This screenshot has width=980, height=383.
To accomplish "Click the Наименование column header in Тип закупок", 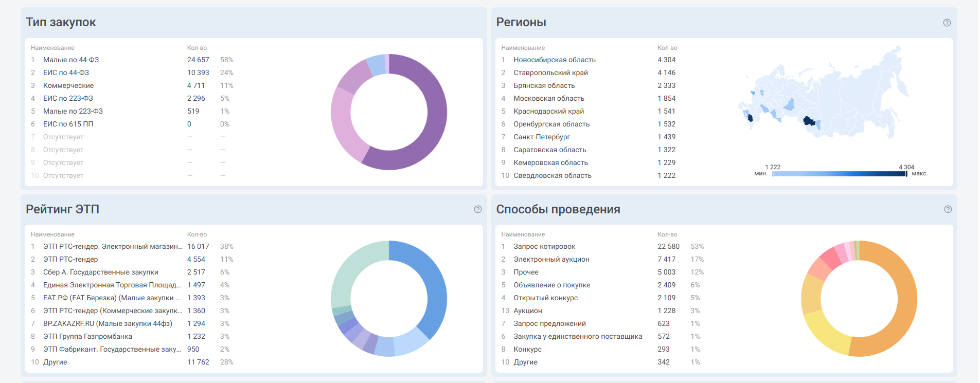I will click(x=52, y=48).
